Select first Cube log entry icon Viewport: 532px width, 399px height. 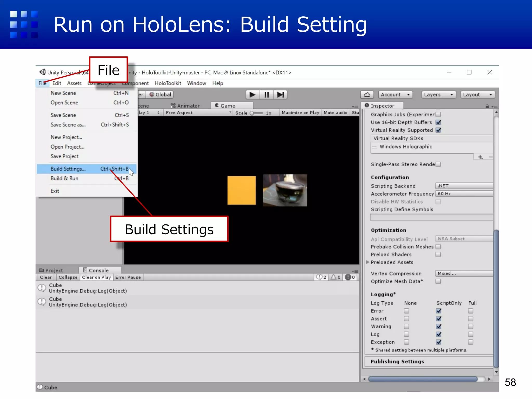click(42, 288)
